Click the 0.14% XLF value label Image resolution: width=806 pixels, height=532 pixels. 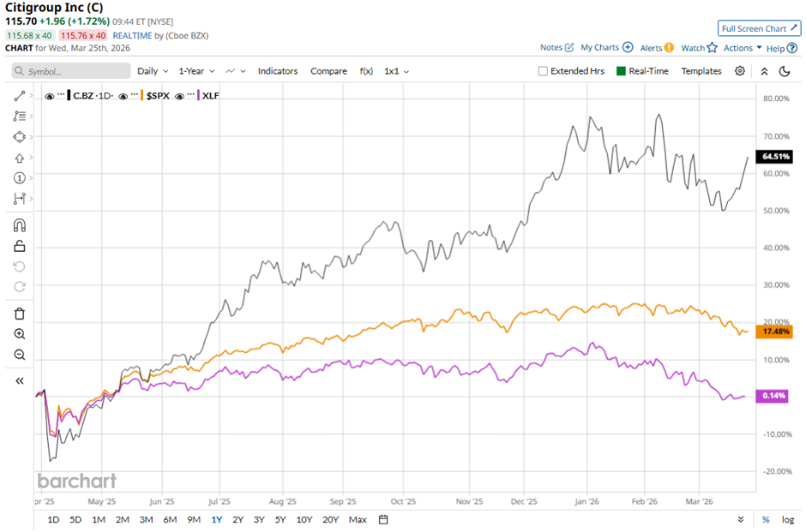click(x=772, y=396)
